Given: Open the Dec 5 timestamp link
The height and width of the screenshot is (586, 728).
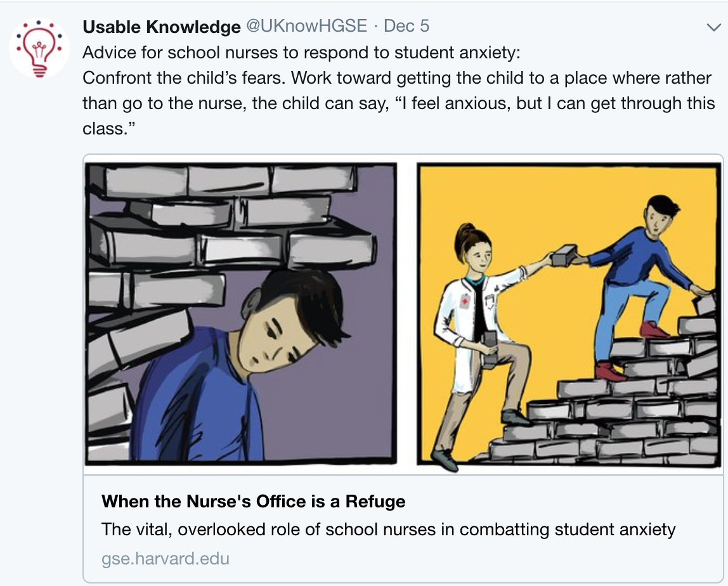Looking at the screenshot, I should point(406,26).
